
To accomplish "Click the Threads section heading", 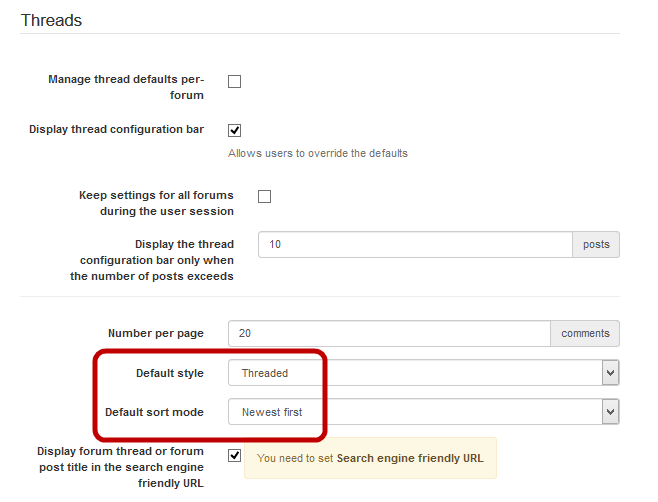I will 51,20.
